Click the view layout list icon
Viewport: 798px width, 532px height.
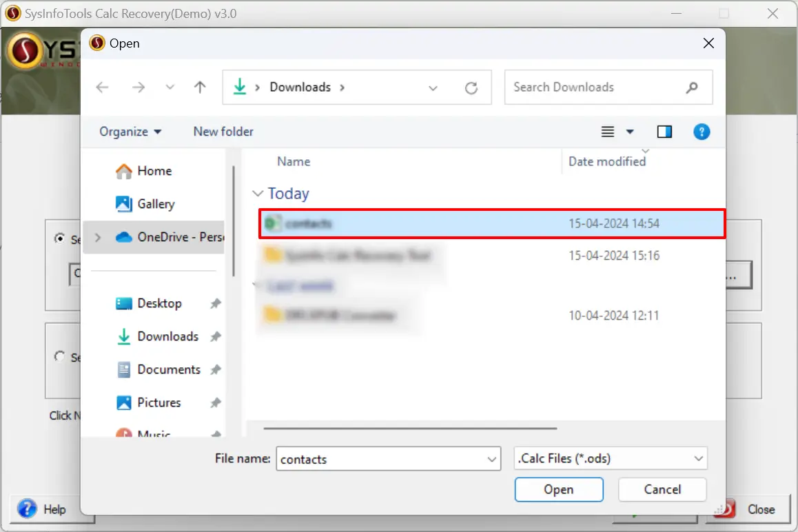click(608, 132)
